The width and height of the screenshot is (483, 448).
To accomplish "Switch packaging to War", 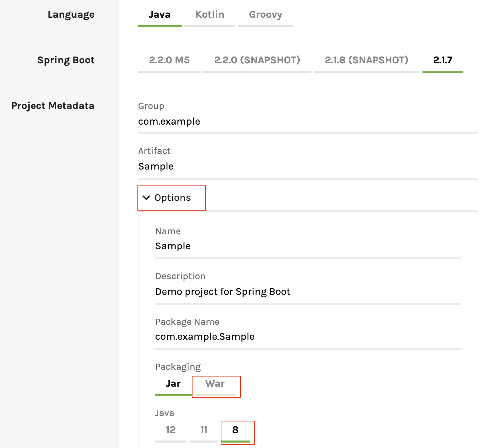I will click(x=215, y=384).
